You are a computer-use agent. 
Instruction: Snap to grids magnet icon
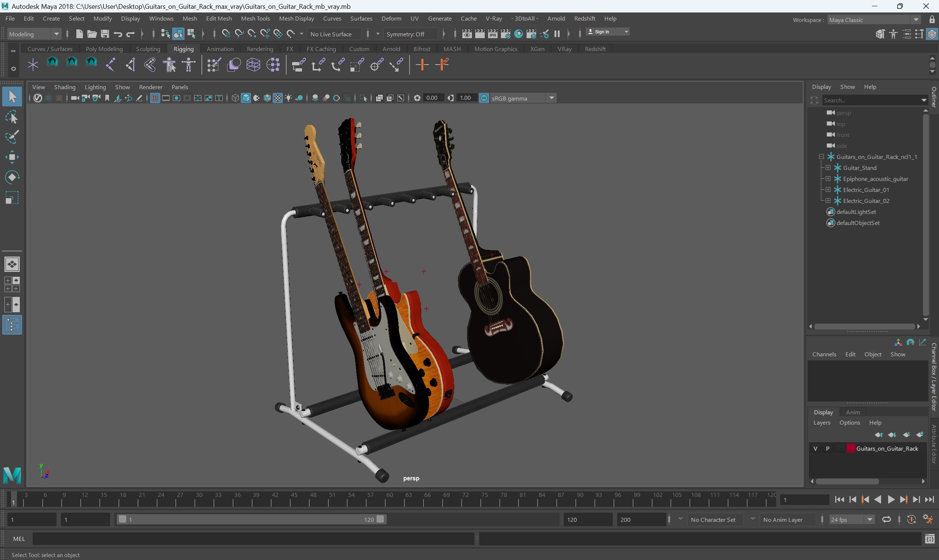click(226, 34)
